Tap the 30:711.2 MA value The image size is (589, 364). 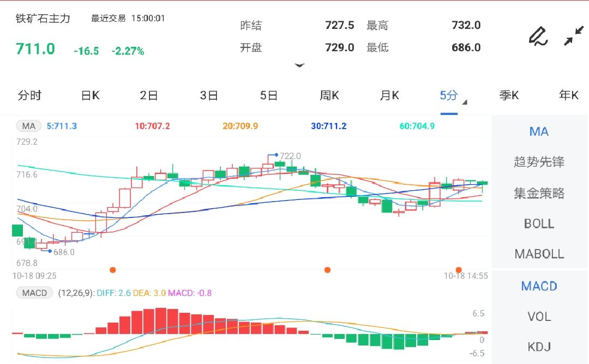[329, 126]
